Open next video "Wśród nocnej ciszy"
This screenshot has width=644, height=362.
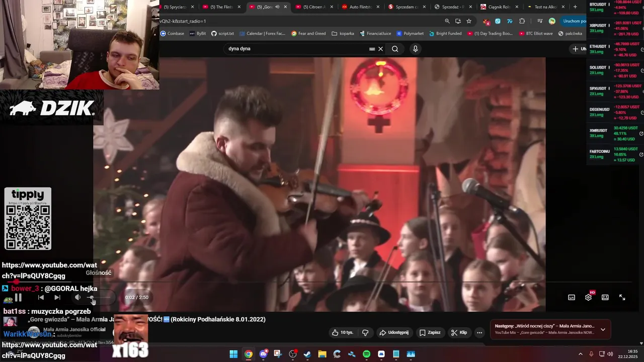pyautogui.click(x=544, y=326)
